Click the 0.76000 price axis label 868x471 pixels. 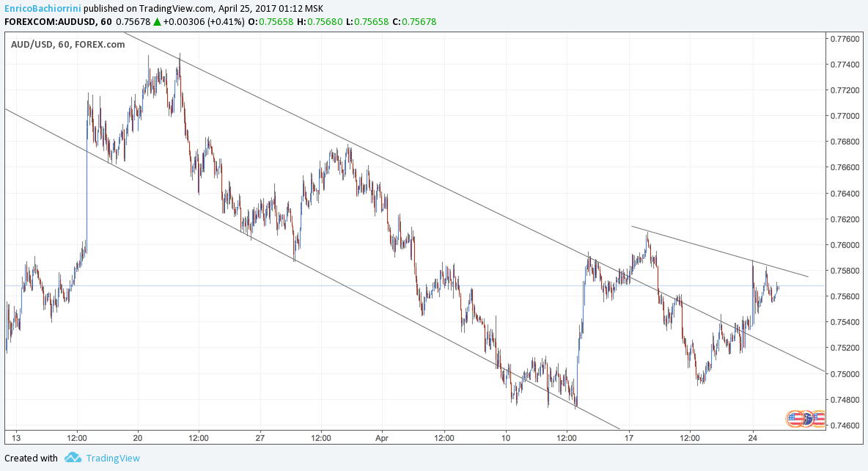(x=845, y=245)
